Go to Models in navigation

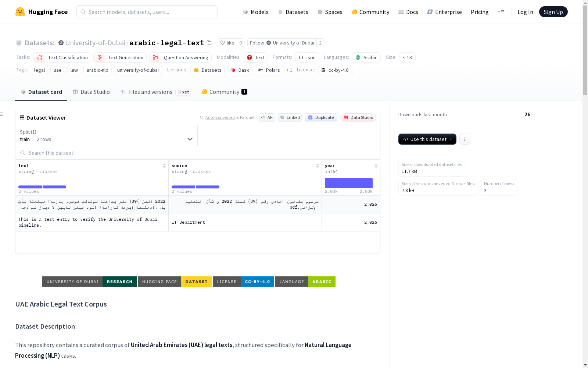[256, 12]
